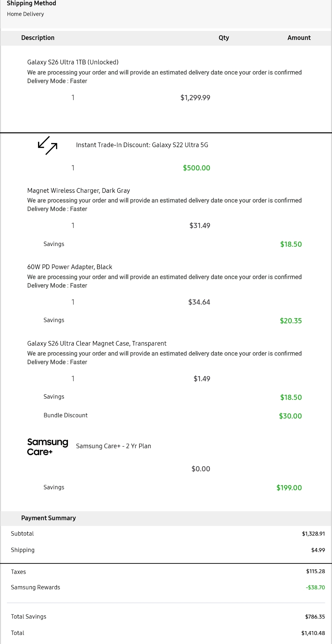
Task: Click the $1,299.99 phone price
Action: 195,98
